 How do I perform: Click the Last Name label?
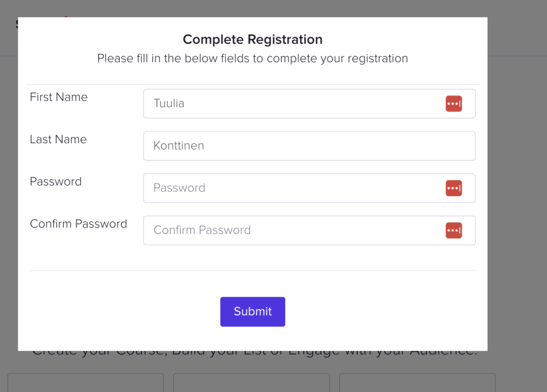[58, 139]
